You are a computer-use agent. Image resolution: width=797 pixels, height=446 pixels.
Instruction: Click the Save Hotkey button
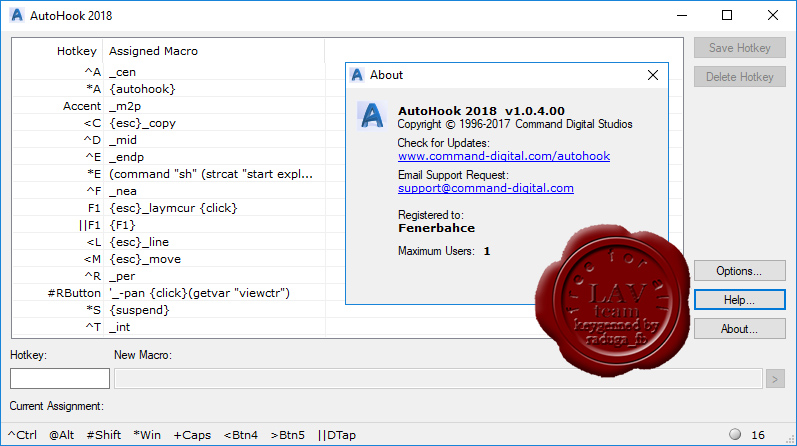(x=740, y=48)
